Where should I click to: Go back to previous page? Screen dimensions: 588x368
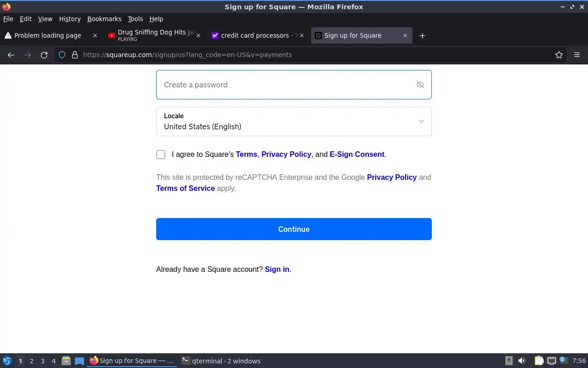pyautogui.click(x=11, y=55)
